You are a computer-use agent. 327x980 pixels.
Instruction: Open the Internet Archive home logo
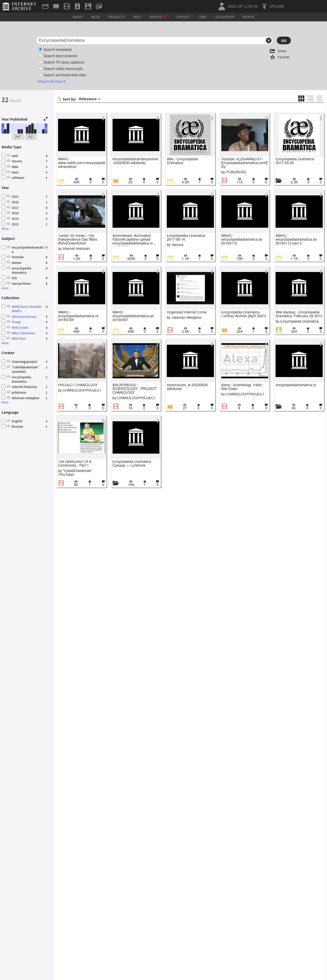[x=19, y=6]
